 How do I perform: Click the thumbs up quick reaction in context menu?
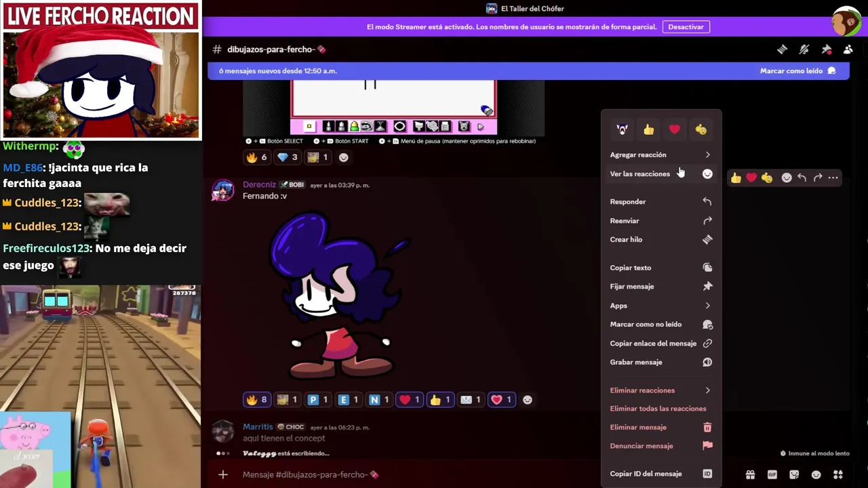pyautogui.click(x=648, y=129)
